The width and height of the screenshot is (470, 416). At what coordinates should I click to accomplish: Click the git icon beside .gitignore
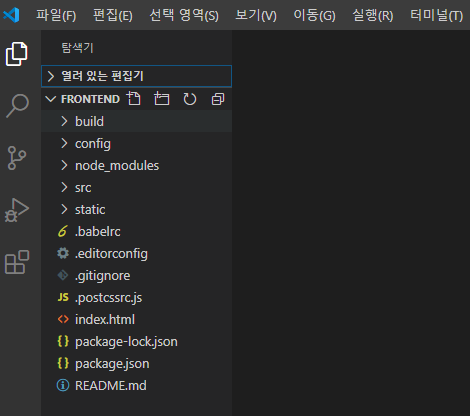(63, 275)
